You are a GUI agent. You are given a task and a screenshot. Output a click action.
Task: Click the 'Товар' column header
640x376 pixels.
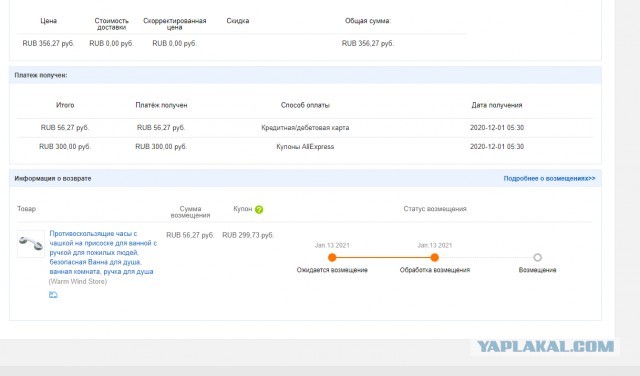[27, 209]
